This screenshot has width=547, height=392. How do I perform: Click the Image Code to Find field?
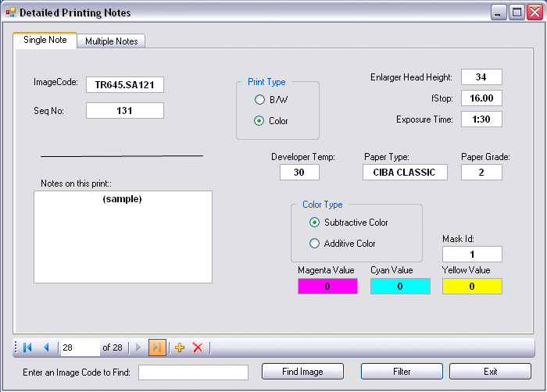(193, 372)
